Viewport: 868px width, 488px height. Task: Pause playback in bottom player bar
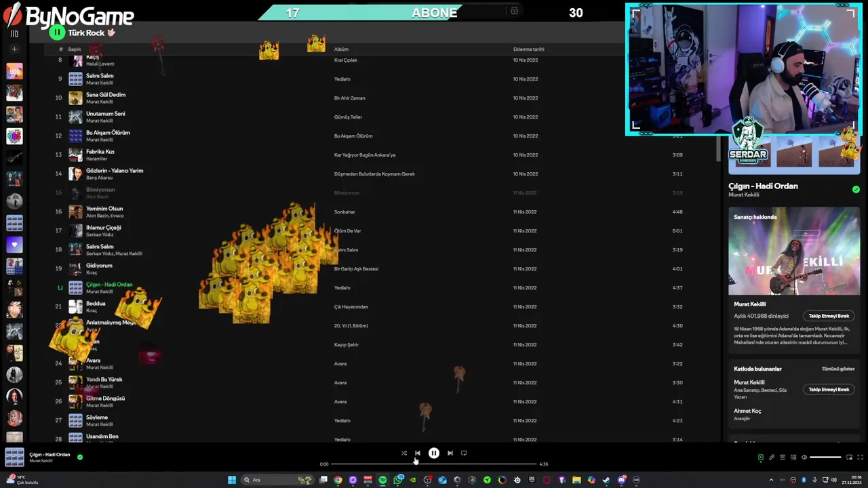tap(434, 453)
